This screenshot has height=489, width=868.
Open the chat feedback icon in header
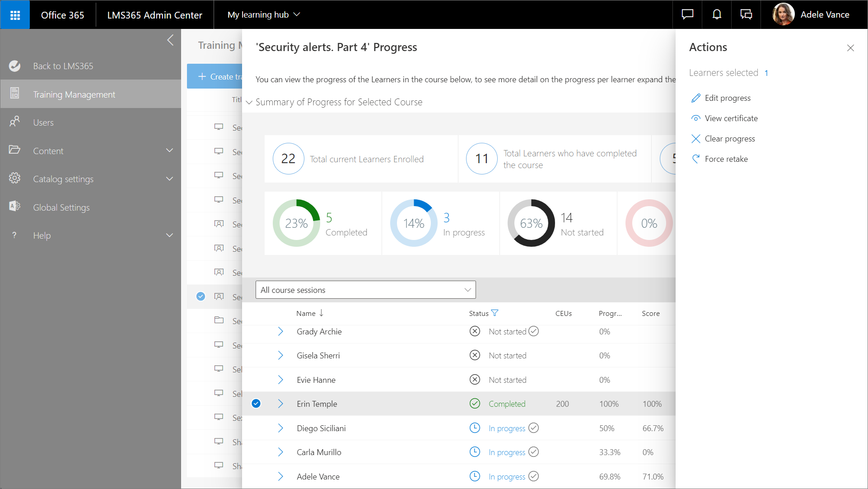click(687, 14)
